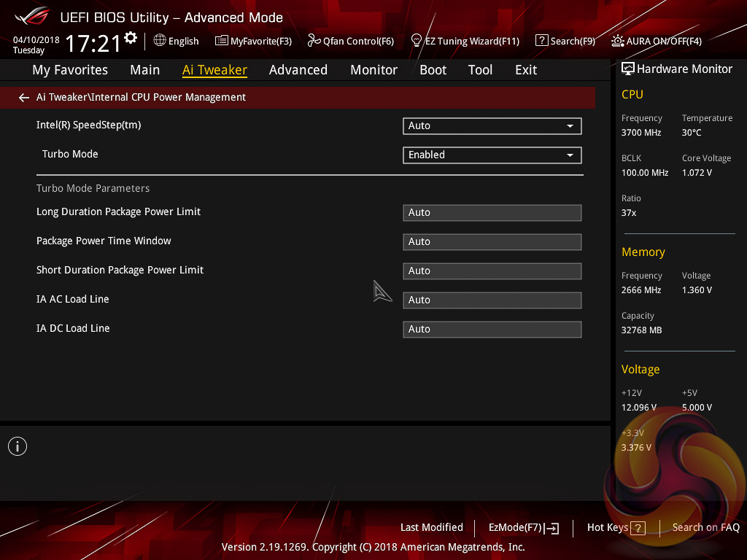Click the IA DC Load Line field
This screenshot has height=560, width=747.
point(492,329)
